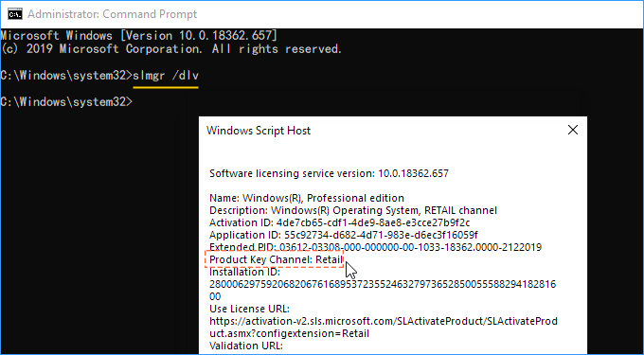Click the 2019 Microsoft Corporation copyright line

tap(170, 49)
